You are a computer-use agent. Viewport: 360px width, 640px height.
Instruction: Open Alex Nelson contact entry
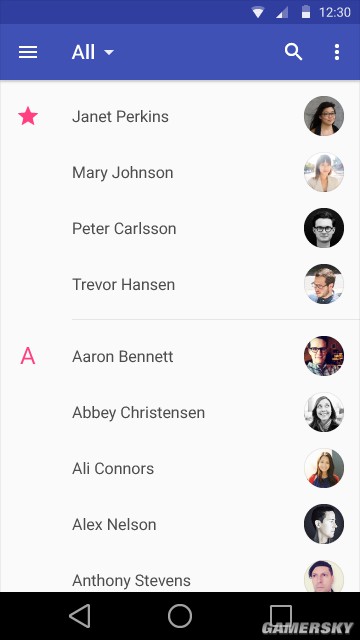(x=180, y=524)
